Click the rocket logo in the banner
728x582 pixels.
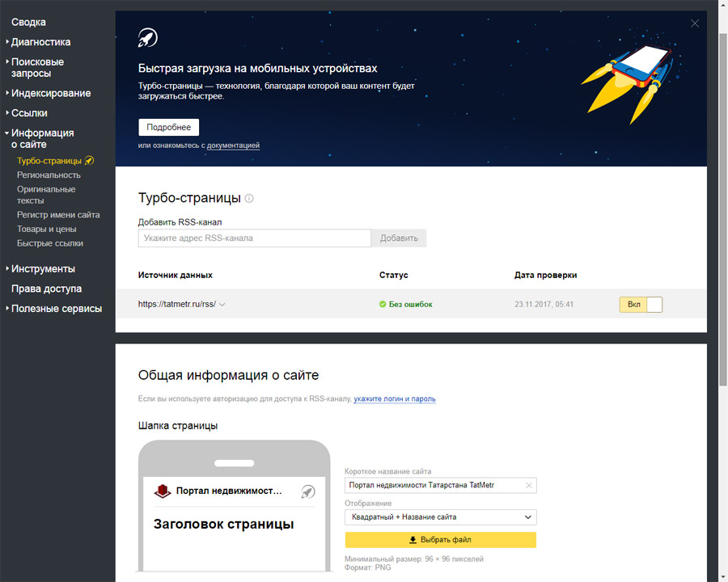(x=148, y=38)
